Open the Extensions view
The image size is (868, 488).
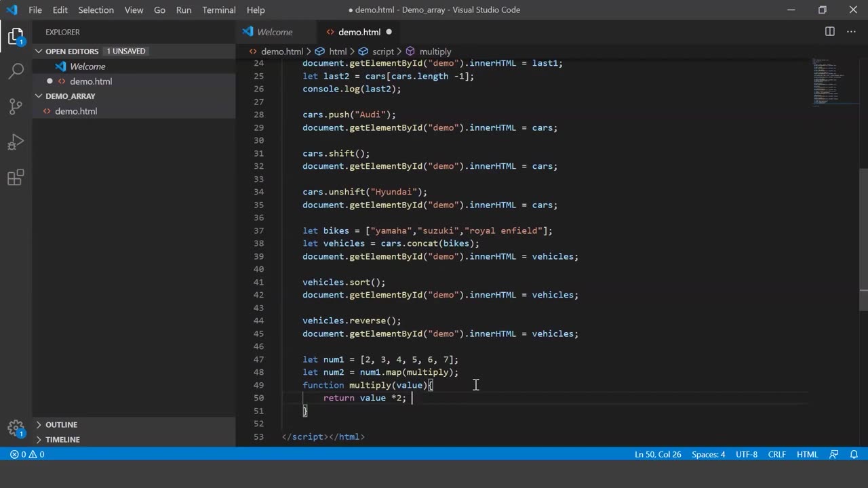[16, 178]
